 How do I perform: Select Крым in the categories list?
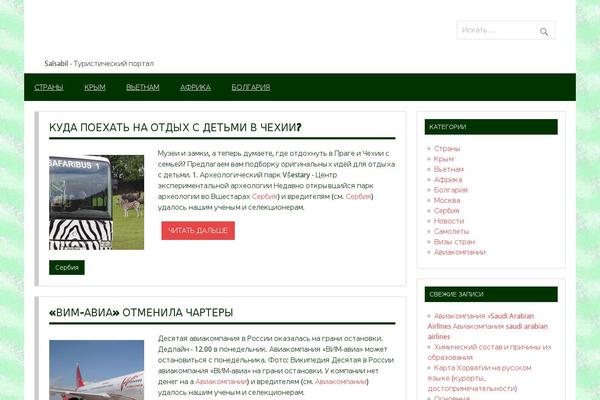click(x=443, y=159)
